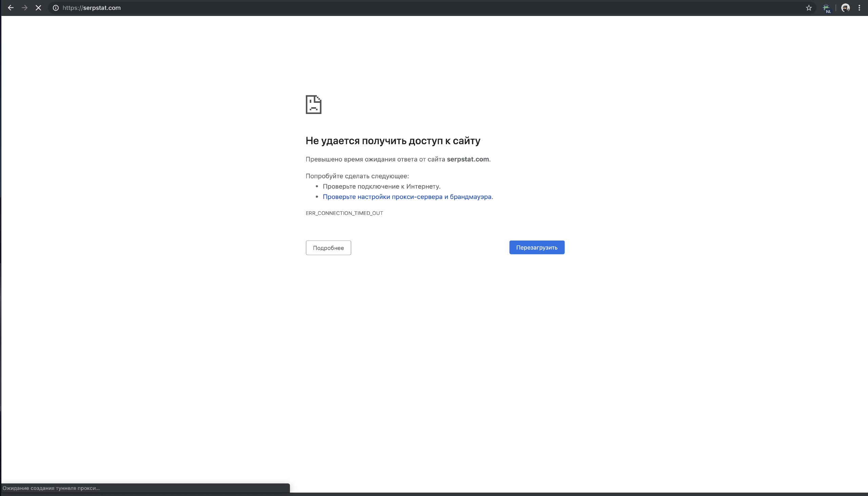Click the sad page error icon
Image resolution: width=868 pixels, height=496 pixels.
[x=314, y=104]
